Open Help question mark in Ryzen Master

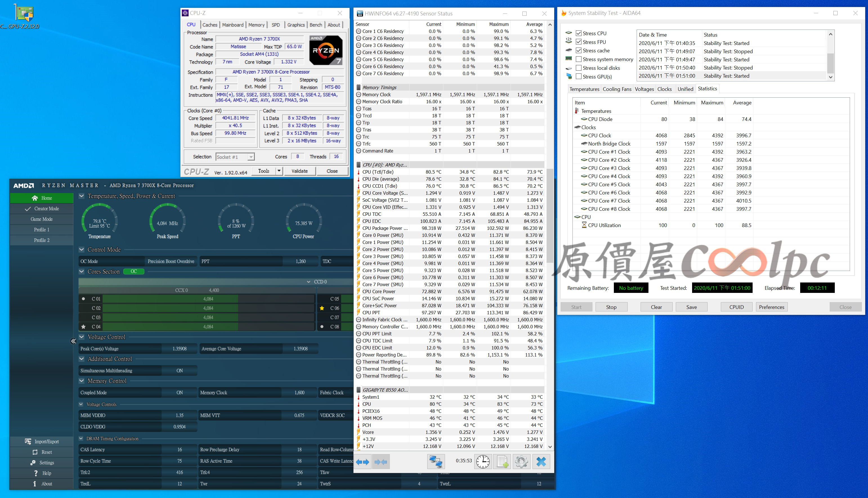pyautogui.click(x=36, y=473)
